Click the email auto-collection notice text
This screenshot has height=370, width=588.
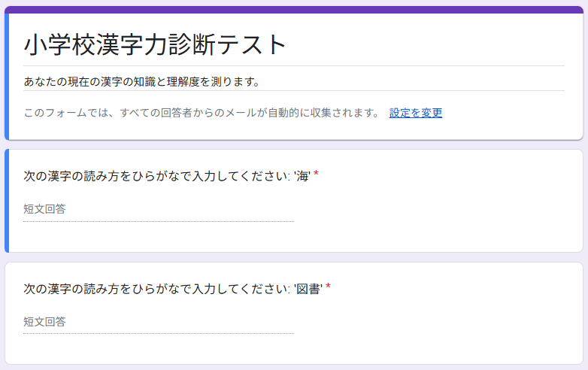(x=202, y=113)
